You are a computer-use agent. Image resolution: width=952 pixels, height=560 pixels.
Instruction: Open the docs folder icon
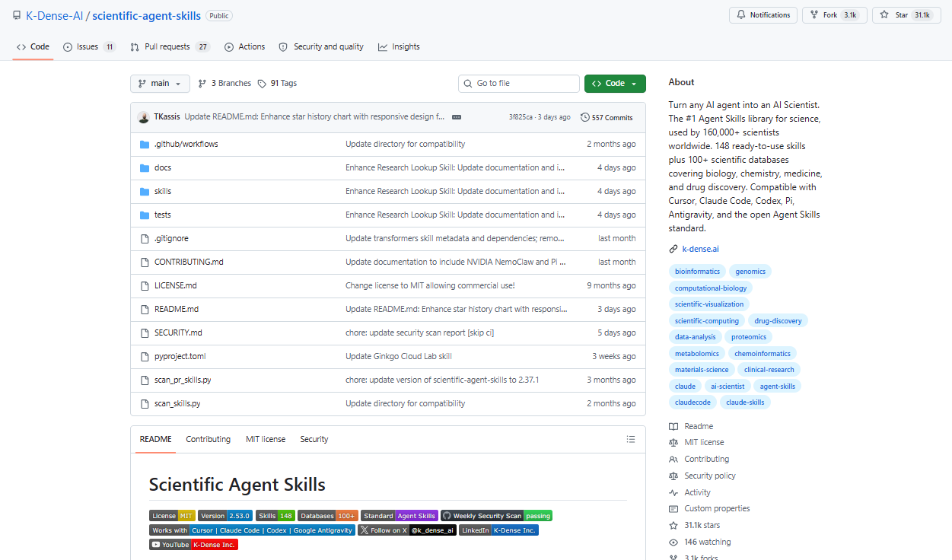[145, 167]
